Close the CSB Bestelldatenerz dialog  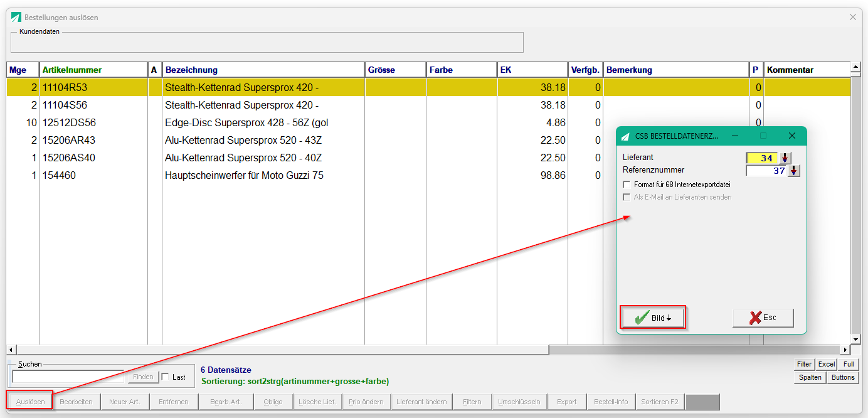[791, 136]
